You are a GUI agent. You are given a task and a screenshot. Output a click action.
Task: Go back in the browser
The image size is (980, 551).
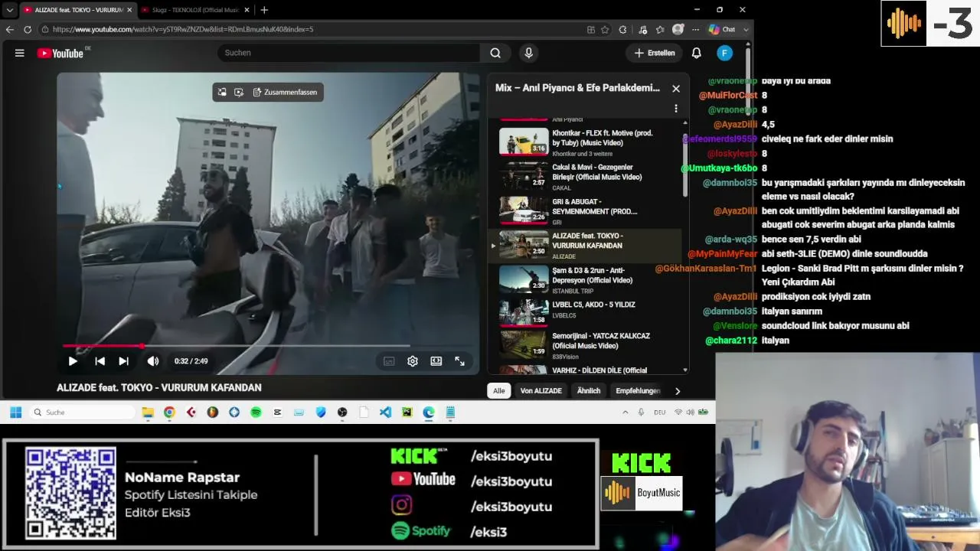click(10, 29)
